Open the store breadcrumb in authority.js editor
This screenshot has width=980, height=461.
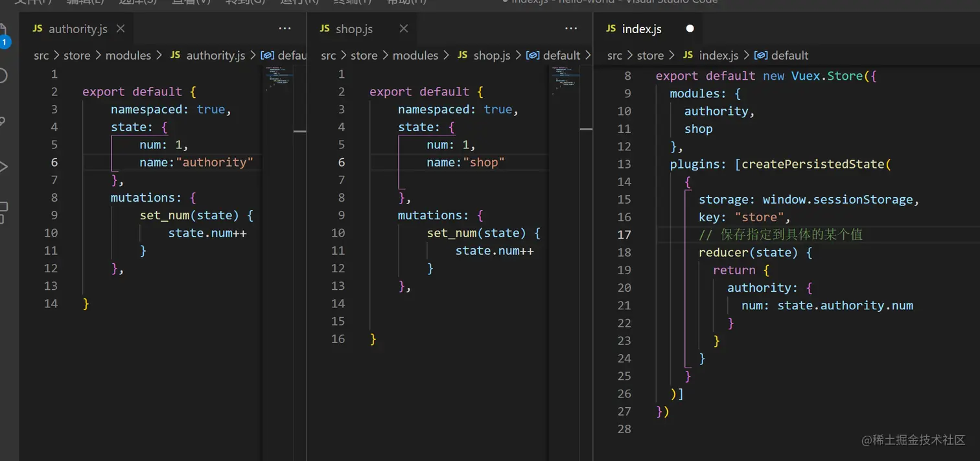click(77, 55)
